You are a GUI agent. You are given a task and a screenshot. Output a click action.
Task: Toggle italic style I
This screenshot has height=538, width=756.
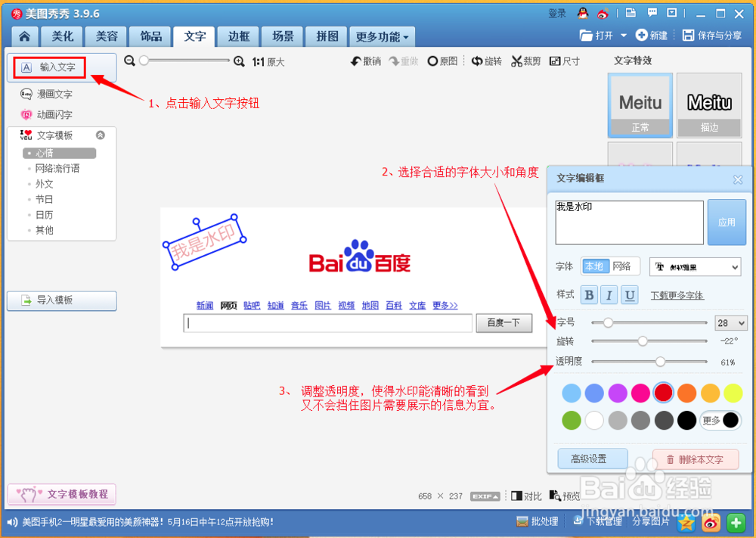pos(609,295)
